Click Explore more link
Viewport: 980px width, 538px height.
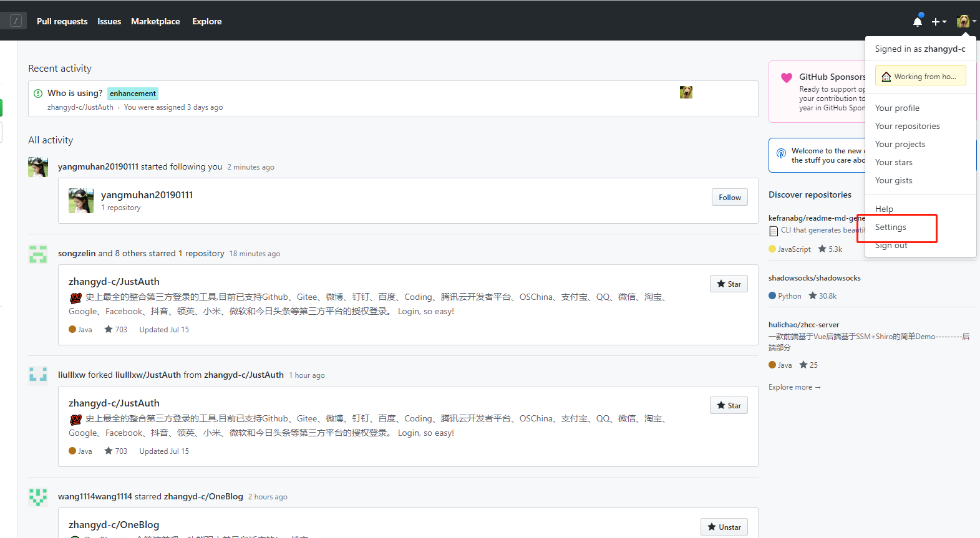pyautogui.click(x=794, y=387)
